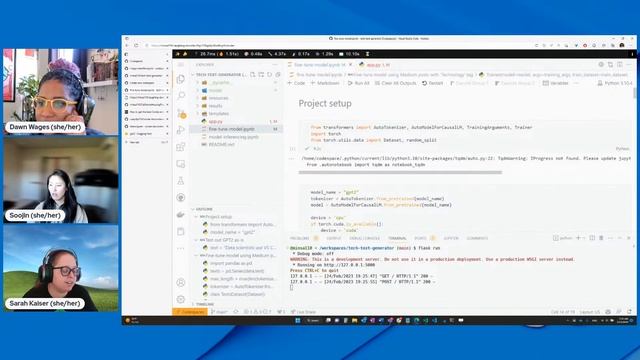Click the hamburger menu above activity bar
Screen dimensions: 640x360
pos(181,64)
